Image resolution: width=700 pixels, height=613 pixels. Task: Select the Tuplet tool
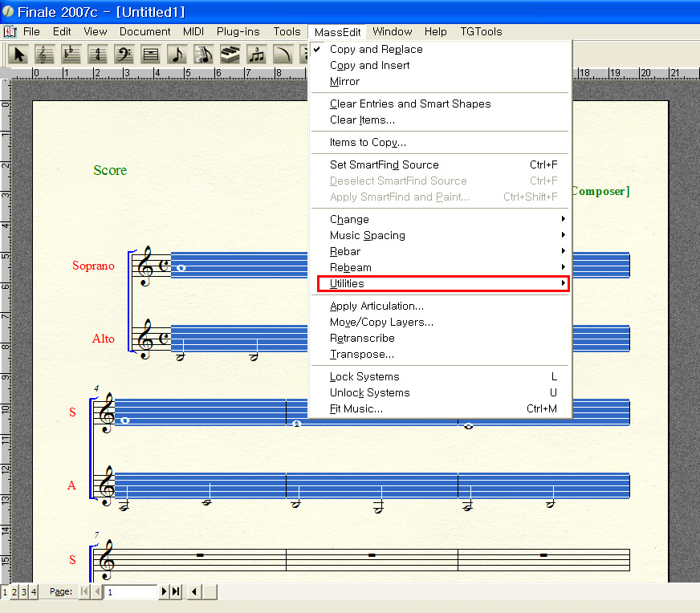pyautogui.click(x=257, y=55)
